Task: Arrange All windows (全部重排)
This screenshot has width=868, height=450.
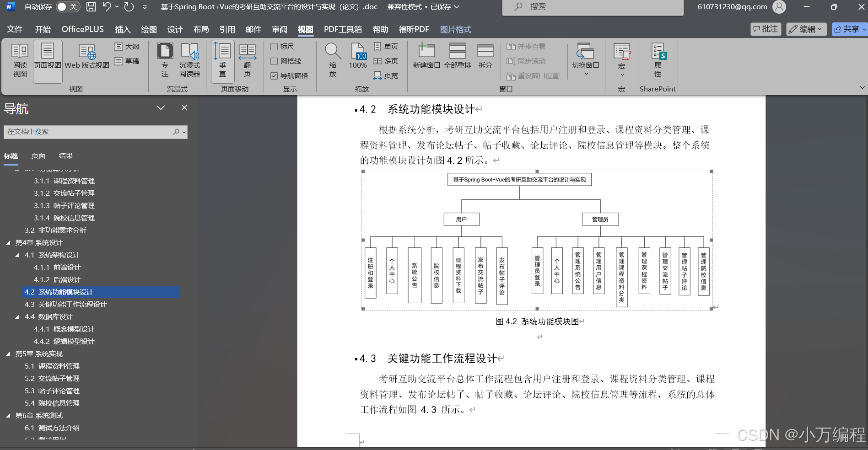Action: click(x=457, y=56)
